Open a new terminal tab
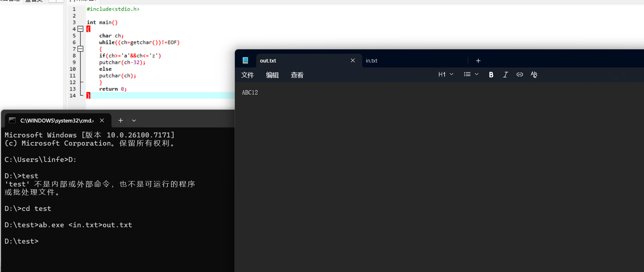This screenshot has height=272, width=644. [121, 120]
